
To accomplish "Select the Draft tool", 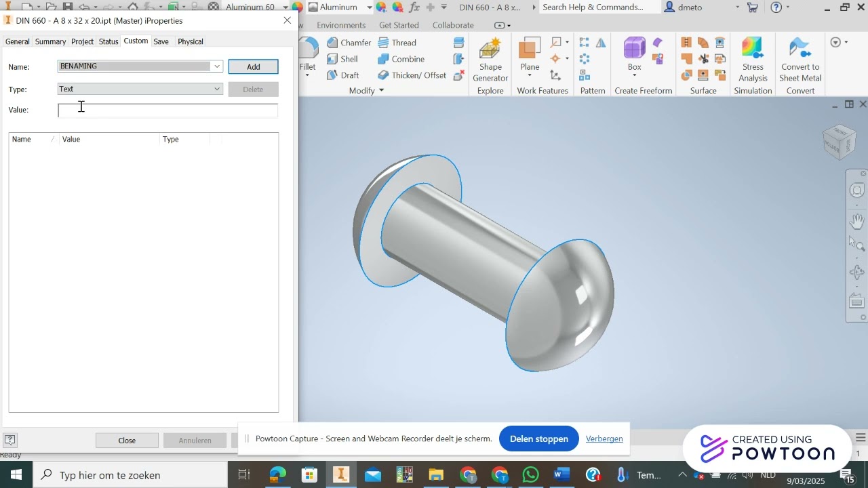I will click(x=342, y=75).
